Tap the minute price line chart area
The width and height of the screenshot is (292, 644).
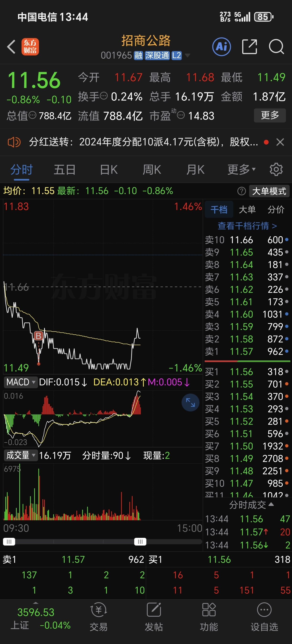click(103, 287)
